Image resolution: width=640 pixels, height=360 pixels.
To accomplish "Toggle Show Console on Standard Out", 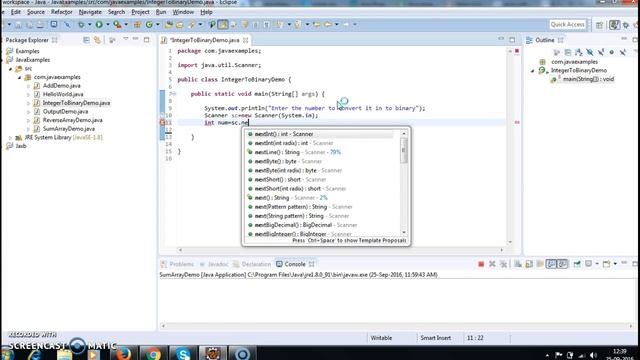I will (x=551, y=264).
